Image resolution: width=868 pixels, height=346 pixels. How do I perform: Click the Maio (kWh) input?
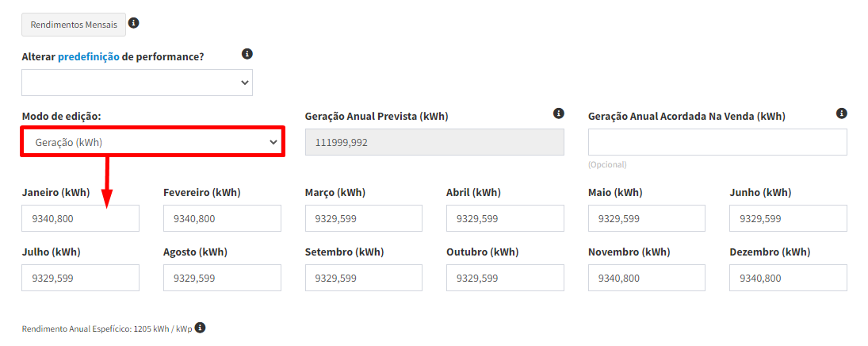646,218
